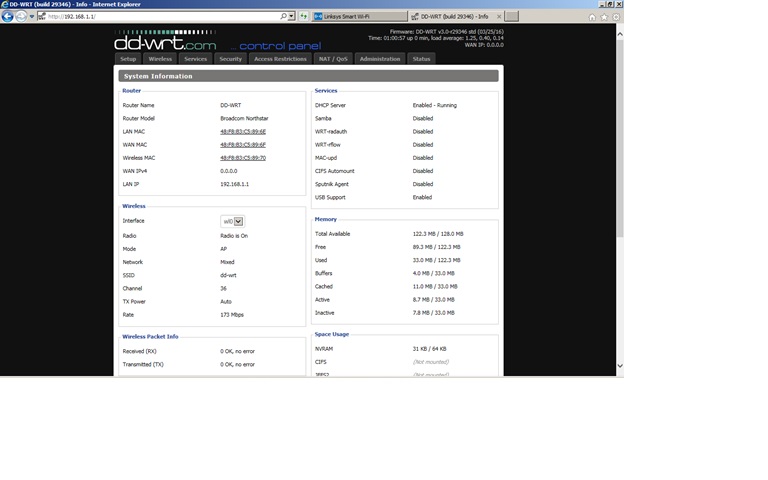Open the blank new tab button
768x480 pixels.
point(511,17)
